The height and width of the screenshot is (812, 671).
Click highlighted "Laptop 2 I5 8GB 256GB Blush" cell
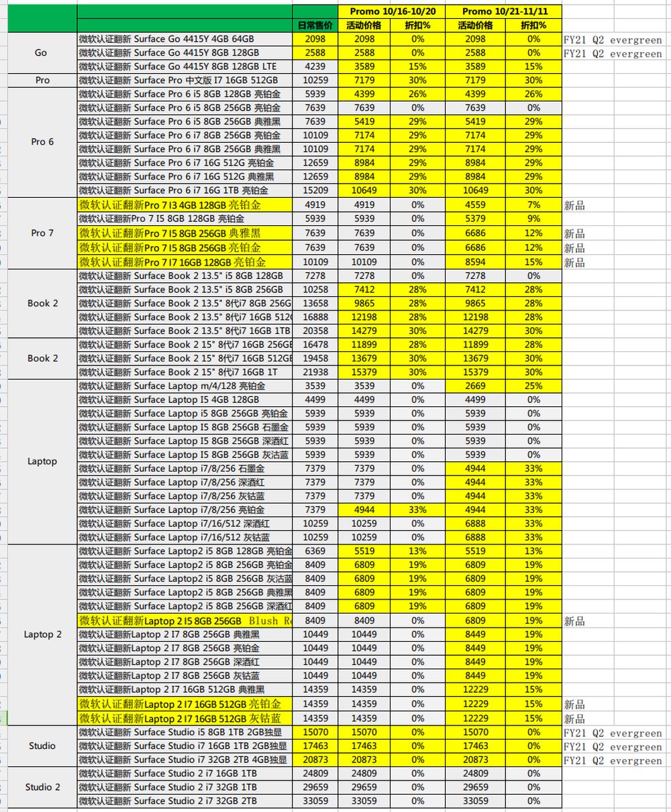pos(185,621)
